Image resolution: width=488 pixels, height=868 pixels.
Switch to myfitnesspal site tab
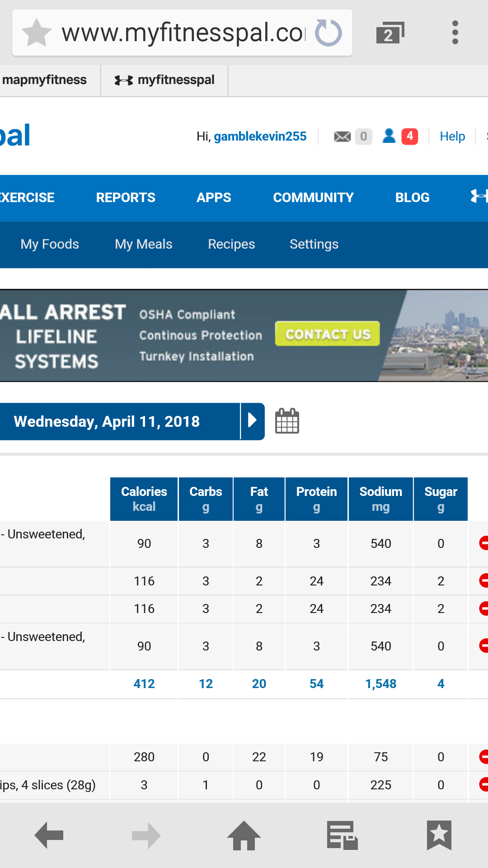click(164, 80)
